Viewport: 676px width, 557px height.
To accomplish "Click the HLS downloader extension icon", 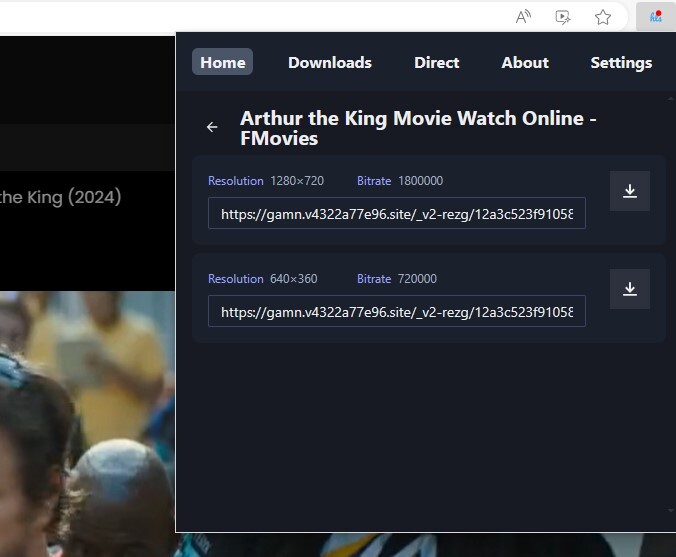I will [655, 17].
